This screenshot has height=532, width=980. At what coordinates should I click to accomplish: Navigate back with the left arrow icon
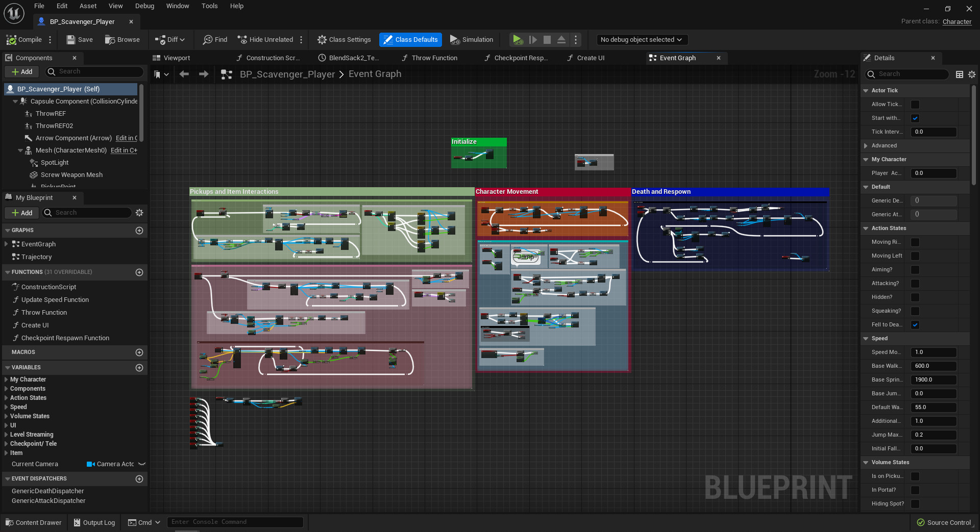point(184,74)
